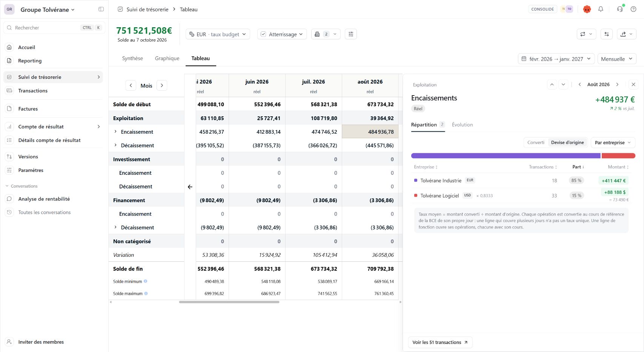Screen dimensions: 644x352
Task: Close the Encaissements detail panel
Action: [x=633, y=85]
